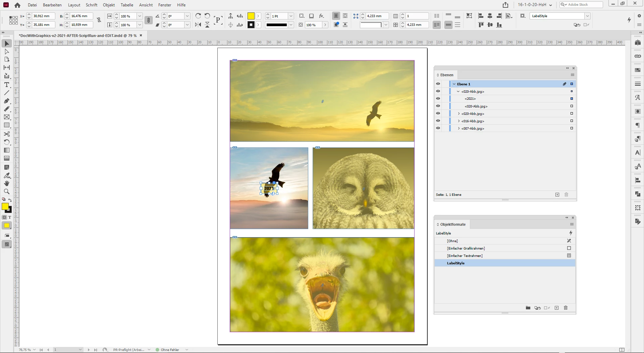644x353 pixels.
Task: Open the LabelStyle object style dropdown
Action: (587, 16)
